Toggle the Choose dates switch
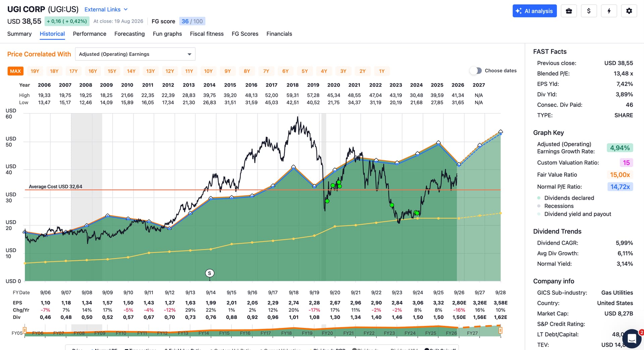This screenshot has height=350, width=644. point(476,71)
